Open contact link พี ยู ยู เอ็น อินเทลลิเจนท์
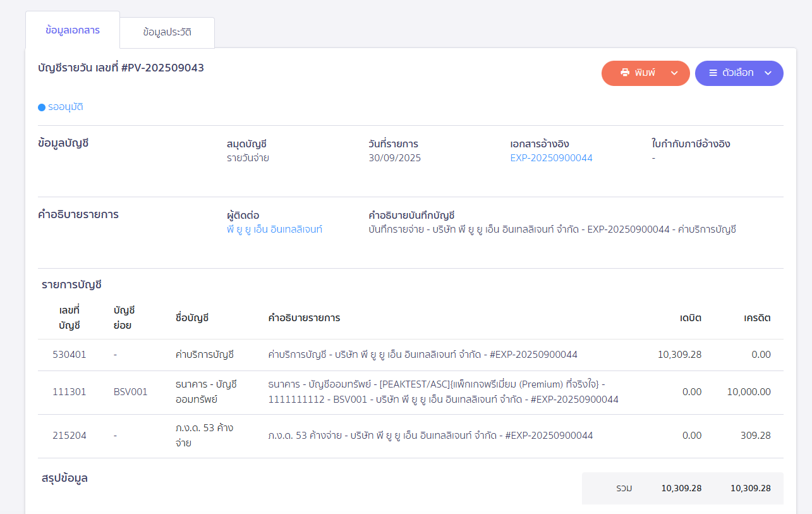The width and height of the screenshot is (812, 514). pos(274,229)
